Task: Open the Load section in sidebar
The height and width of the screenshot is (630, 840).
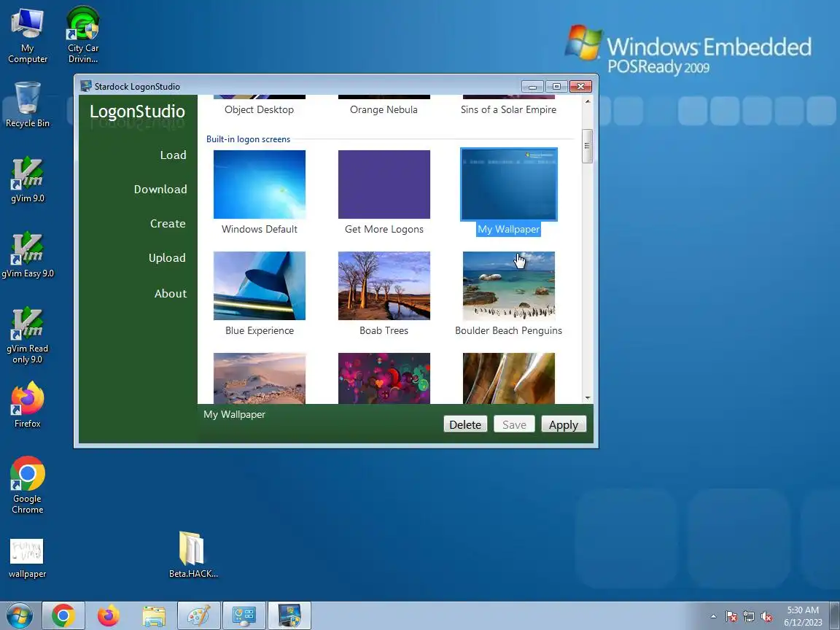Action: click(173, 155)
